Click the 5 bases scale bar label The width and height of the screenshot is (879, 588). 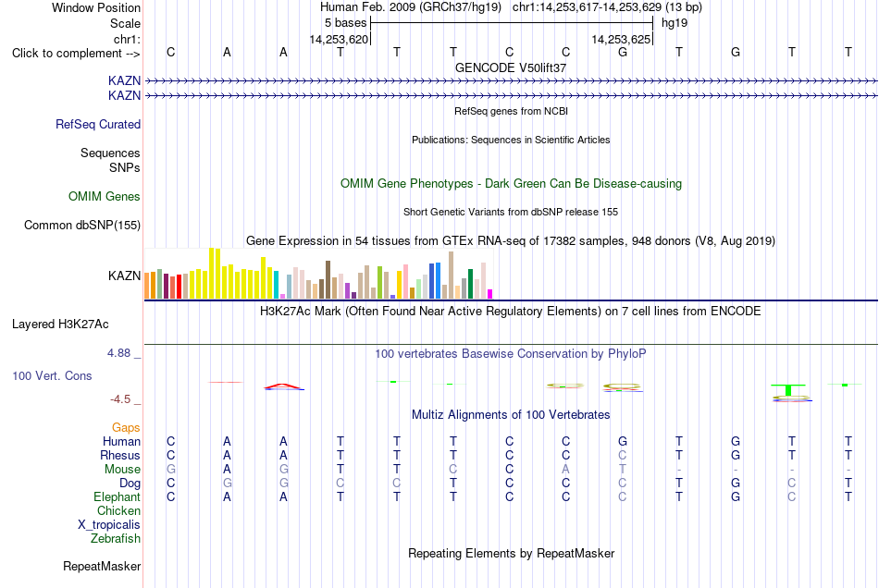(x=345, y=23)
